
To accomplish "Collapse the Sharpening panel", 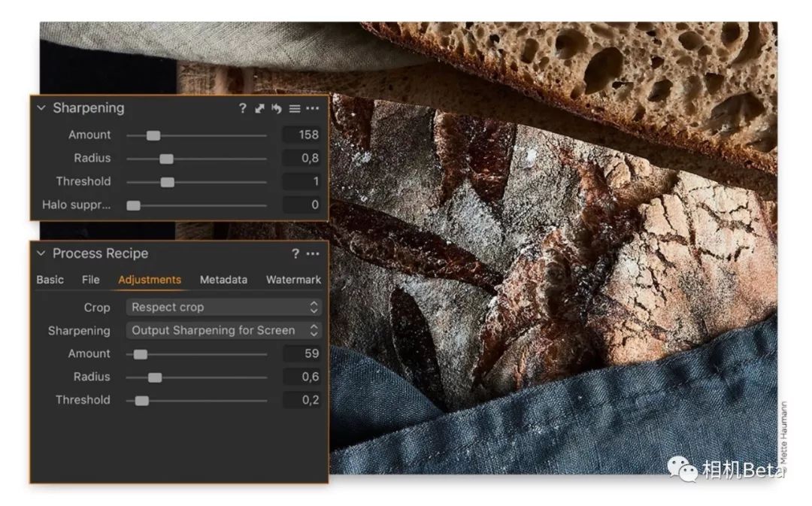I will 41,108.
